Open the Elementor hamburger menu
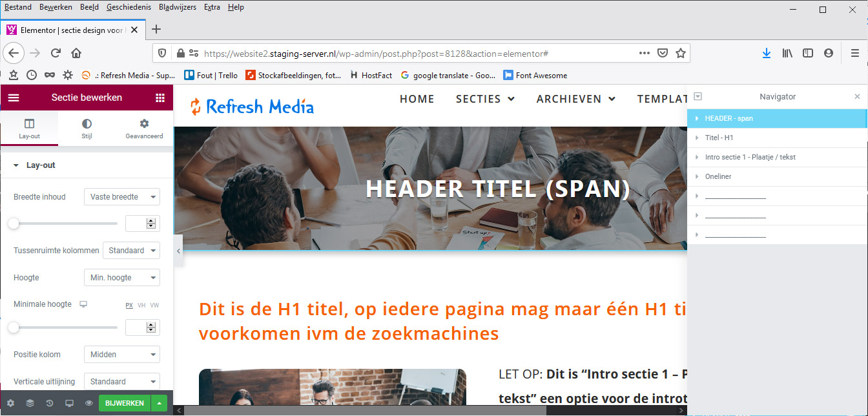Screen dimensions: 868x416 (x=14, y=98)
